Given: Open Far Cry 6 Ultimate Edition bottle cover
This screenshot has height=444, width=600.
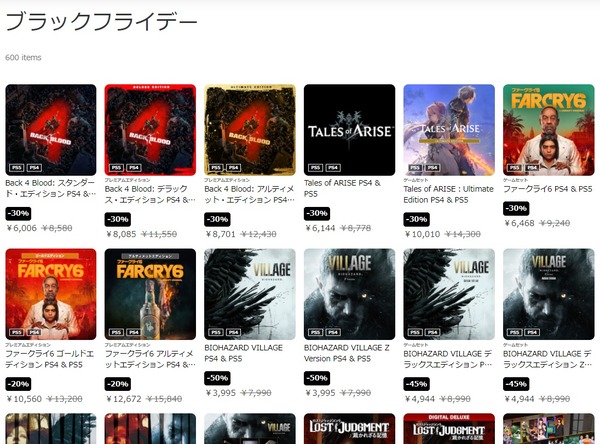Looking at the screenshot, I should (150, 294).
